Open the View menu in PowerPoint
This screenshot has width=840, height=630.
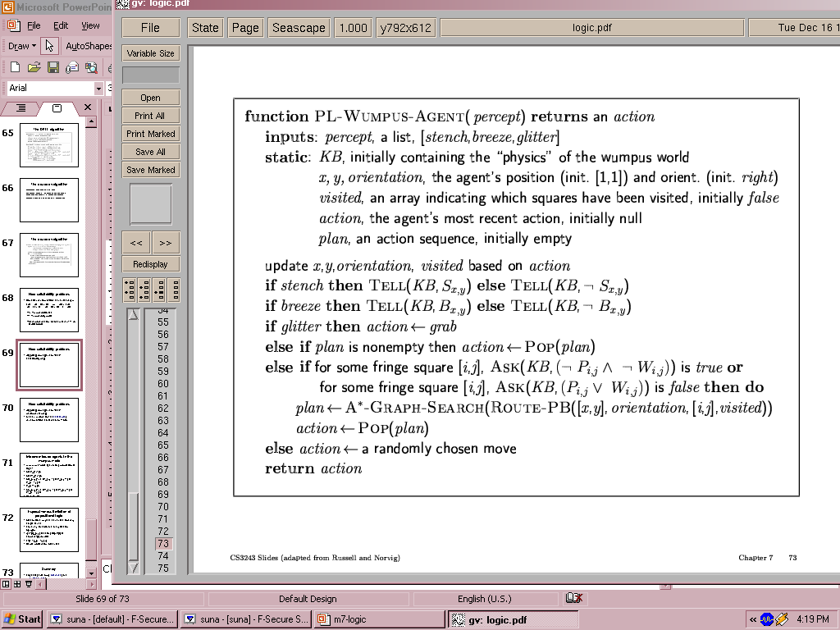90,25
